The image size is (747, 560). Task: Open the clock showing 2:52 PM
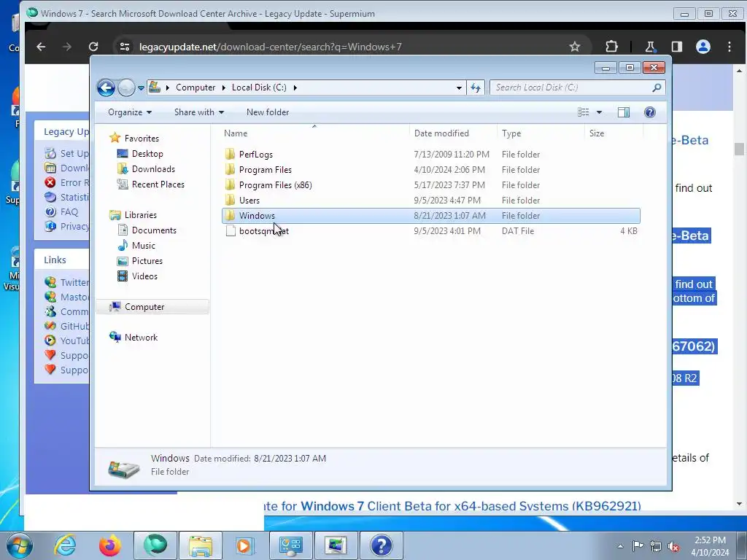710,546
